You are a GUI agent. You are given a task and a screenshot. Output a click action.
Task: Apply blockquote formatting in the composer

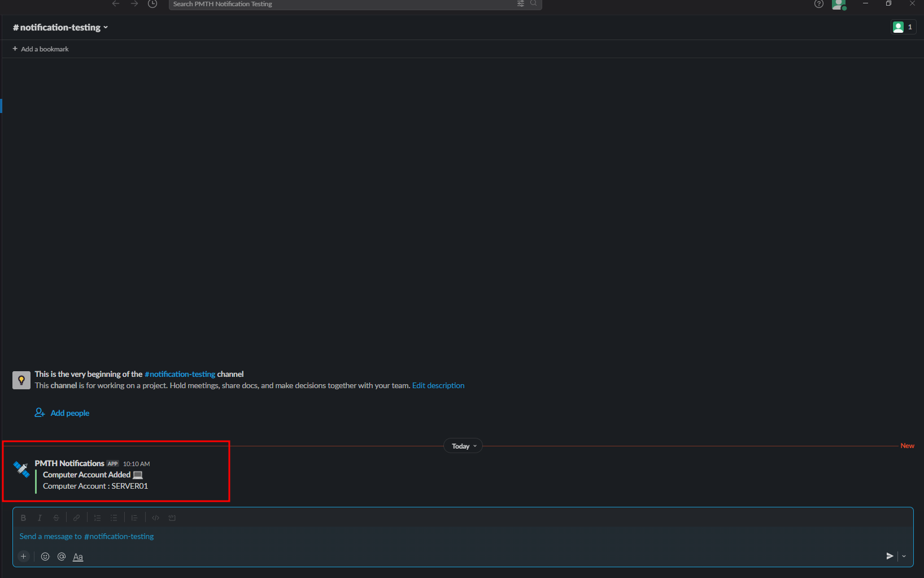134,518
